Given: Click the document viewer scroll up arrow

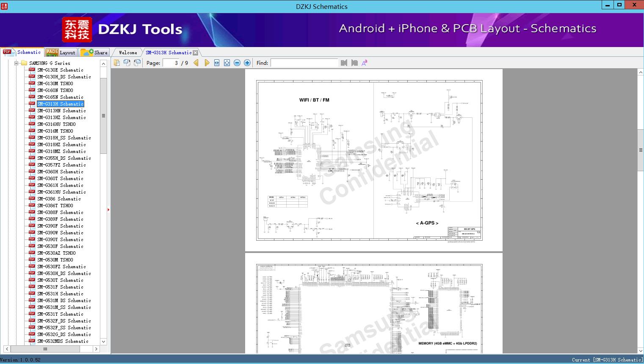Looking at the screenshot, I should pyautogui.click(x=641, y=72).
